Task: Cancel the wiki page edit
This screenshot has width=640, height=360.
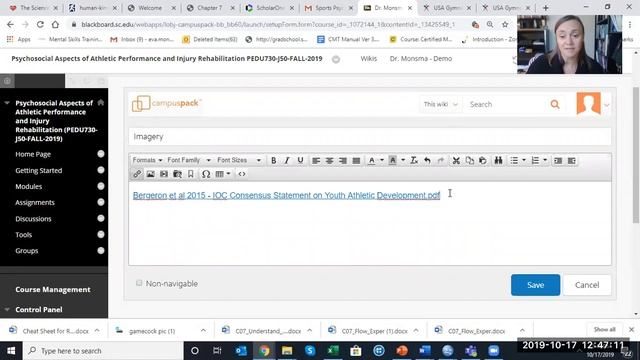Action: point(587,285)
